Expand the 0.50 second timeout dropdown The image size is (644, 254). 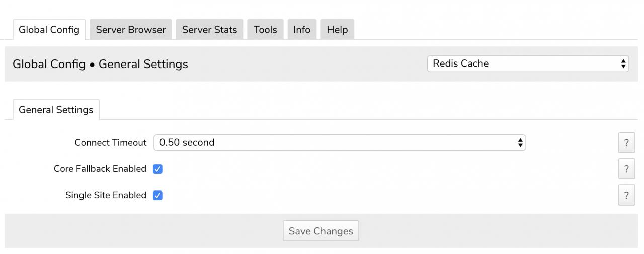click(x=339, y=143)
